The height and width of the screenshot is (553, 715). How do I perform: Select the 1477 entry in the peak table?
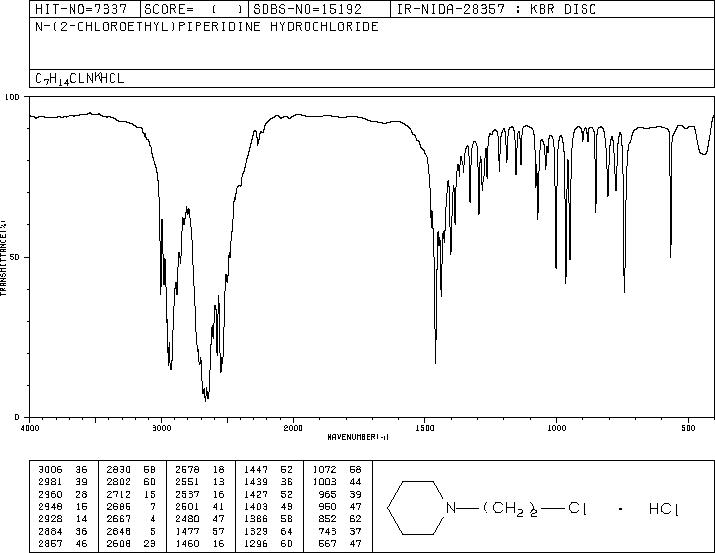coord(200,532)
